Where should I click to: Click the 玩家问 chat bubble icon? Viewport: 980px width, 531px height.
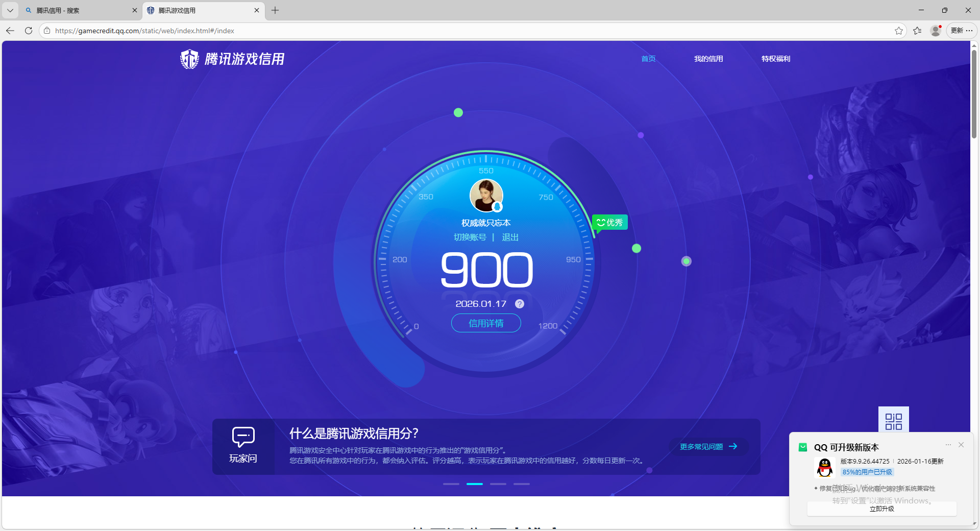pyautogui.click(x=243, y=437)
